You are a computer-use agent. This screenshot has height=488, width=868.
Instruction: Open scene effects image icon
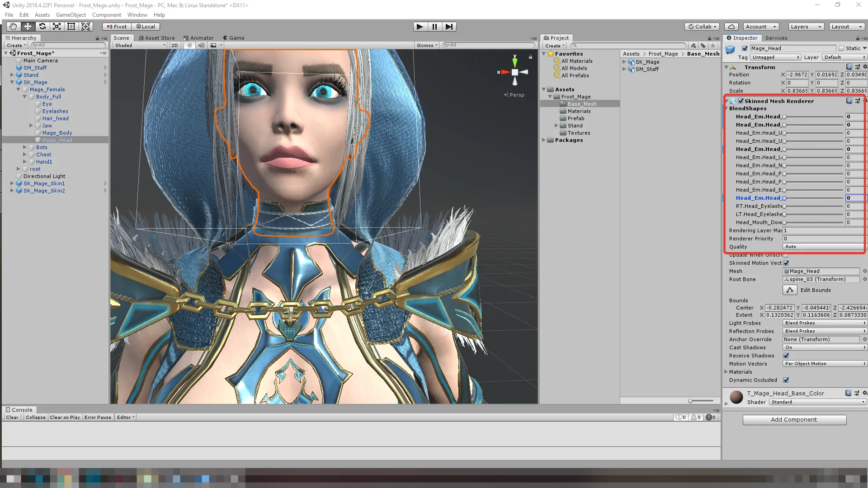pyautogui.click(x=213, y=45)
